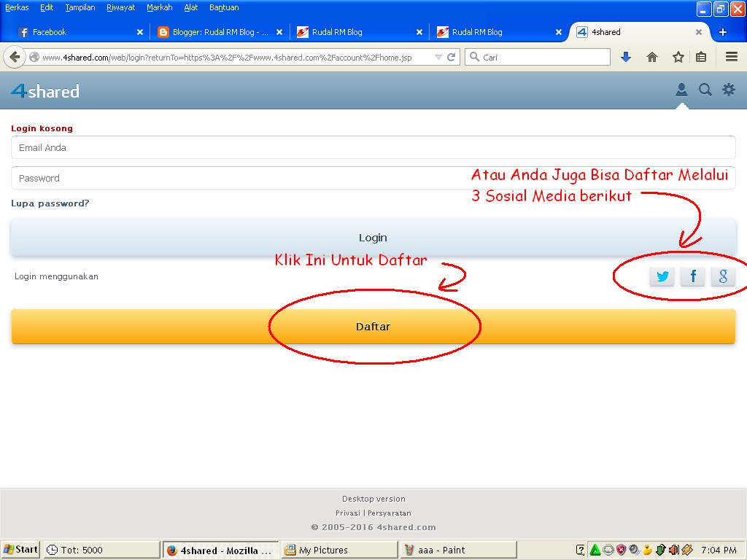Show bookmarks list icon

pyautogui.click(x=701, y=57)
